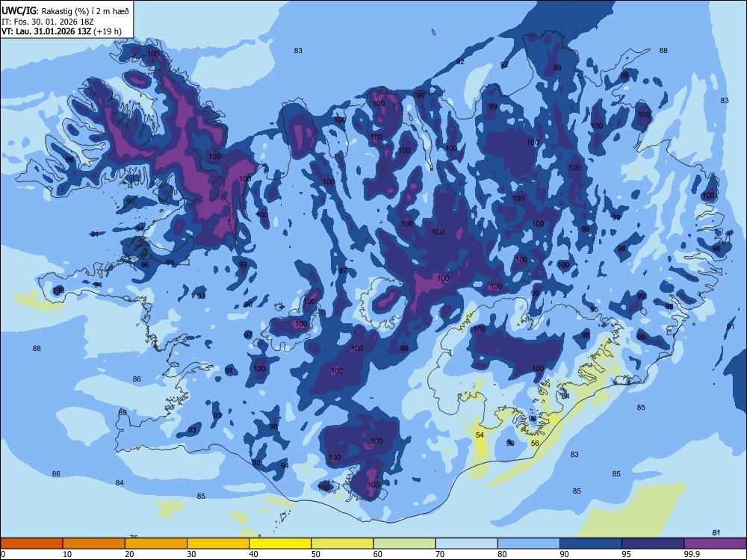The image size is (747, 560).
Task: Pick the 20–30 amber legend swatch
Action: click(156, 544)
